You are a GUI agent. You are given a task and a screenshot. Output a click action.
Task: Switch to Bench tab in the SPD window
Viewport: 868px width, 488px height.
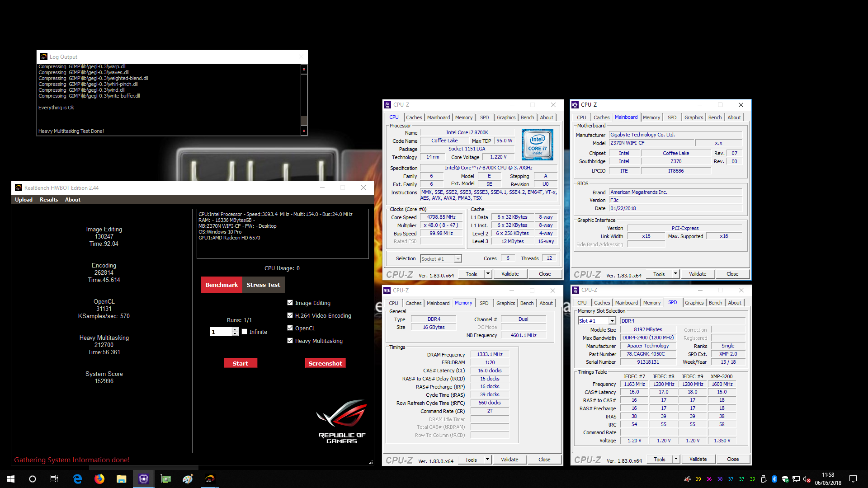715,303
